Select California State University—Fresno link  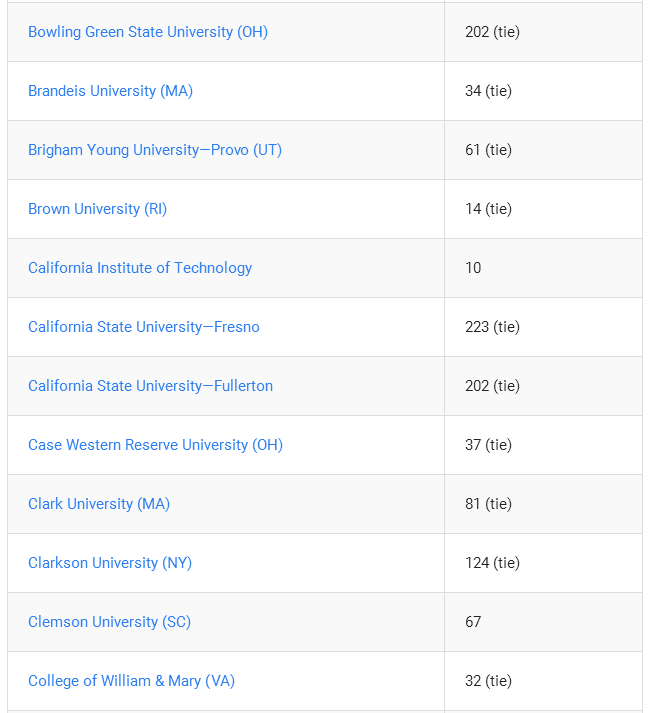144,327
